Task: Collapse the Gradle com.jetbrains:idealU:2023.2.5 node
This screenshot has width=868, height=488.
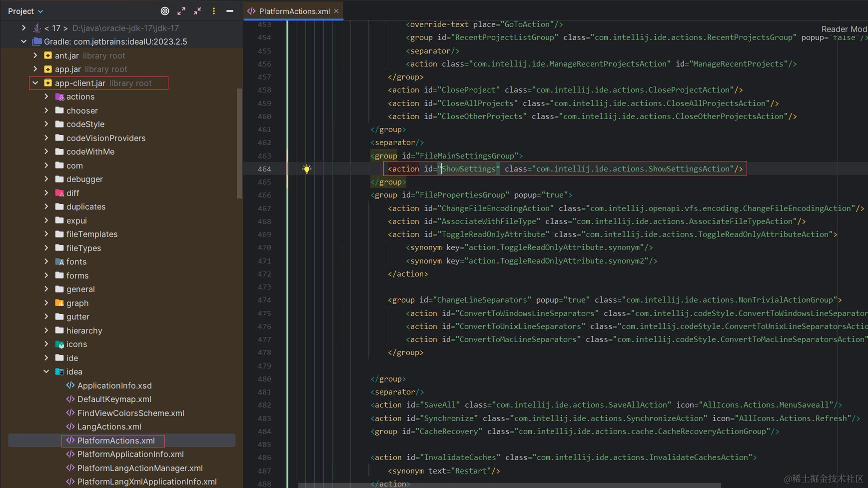Action: pos(23,41)
